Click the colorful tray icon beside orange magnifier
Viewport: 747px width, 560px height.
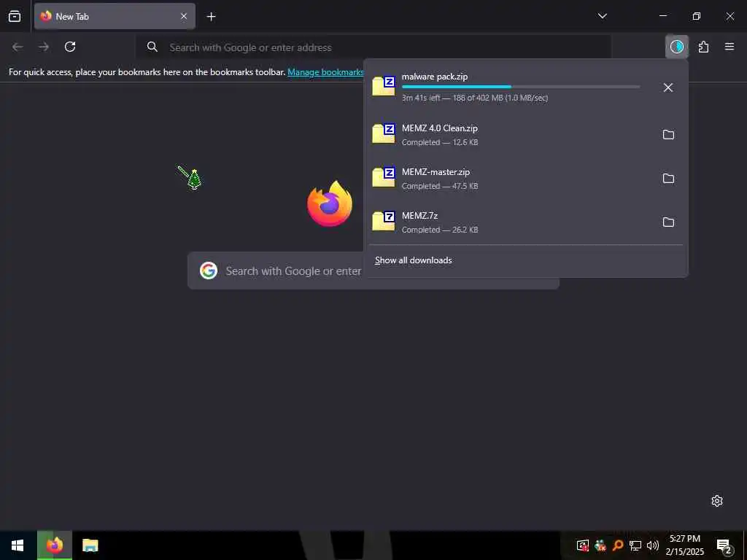click(600, 545)
